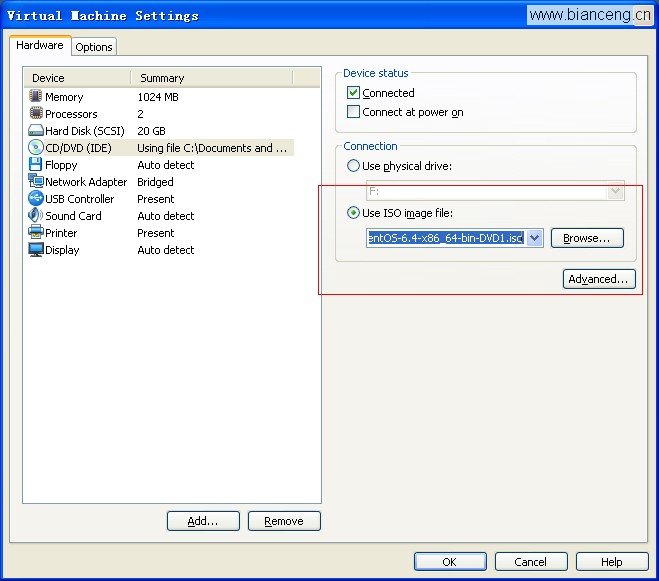Open Help for settings

pyautogui.click(x=612, y=562)
